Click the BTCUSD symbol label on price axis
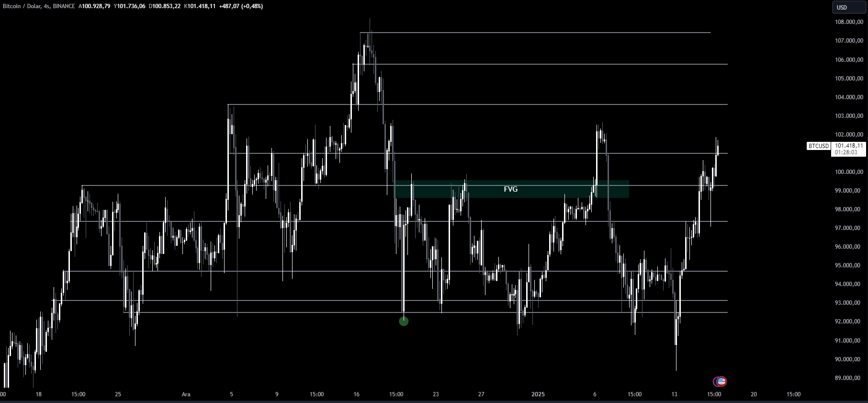 point(818,146)
